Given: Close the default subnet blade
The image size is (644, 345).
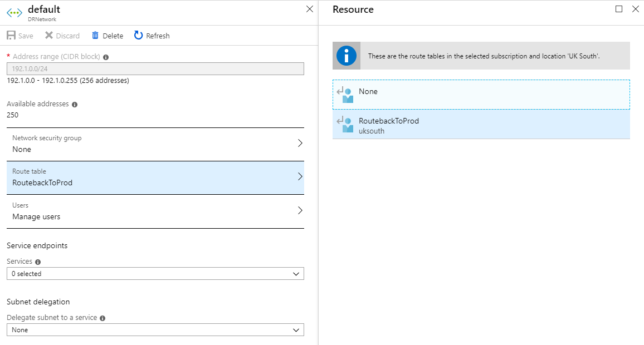Looking at the screenshot, I should click(310, 9).
